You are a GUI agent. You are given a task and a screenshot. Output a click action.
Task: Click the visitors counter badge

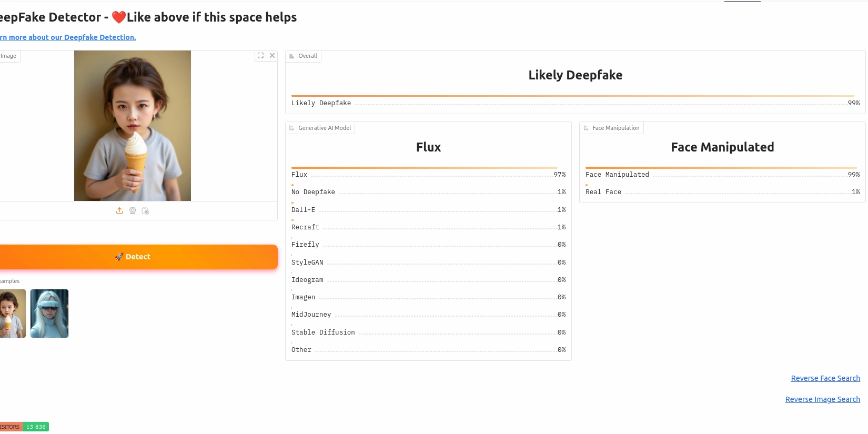click(x=24, y=427)
